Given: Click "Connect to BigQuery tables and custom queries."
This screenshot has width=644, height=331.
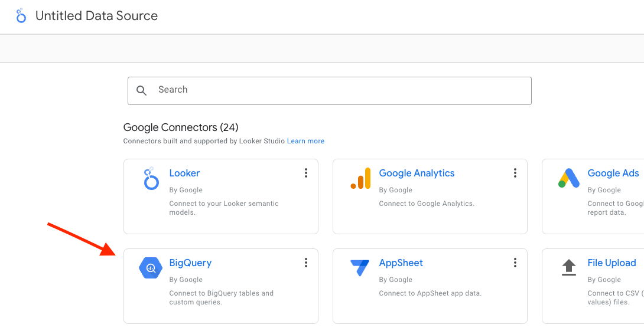Looking at the screenshot, I should click(222, 298).
